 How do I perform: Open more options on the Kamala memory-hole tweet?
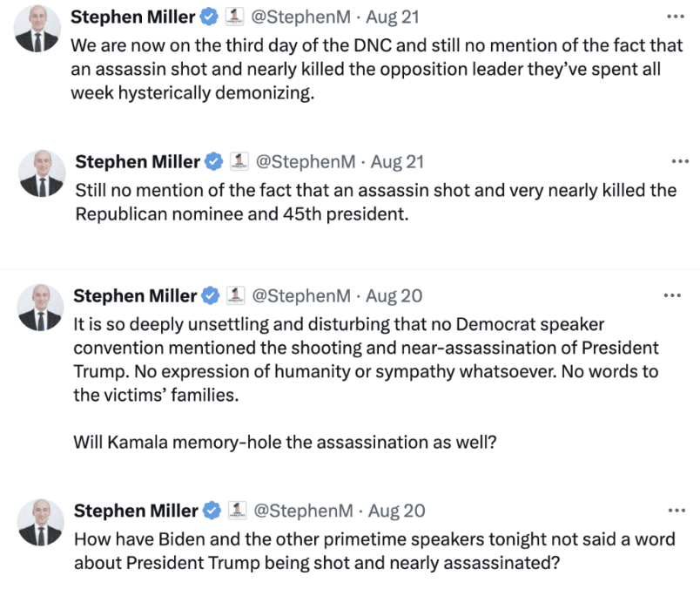[672, 295]
